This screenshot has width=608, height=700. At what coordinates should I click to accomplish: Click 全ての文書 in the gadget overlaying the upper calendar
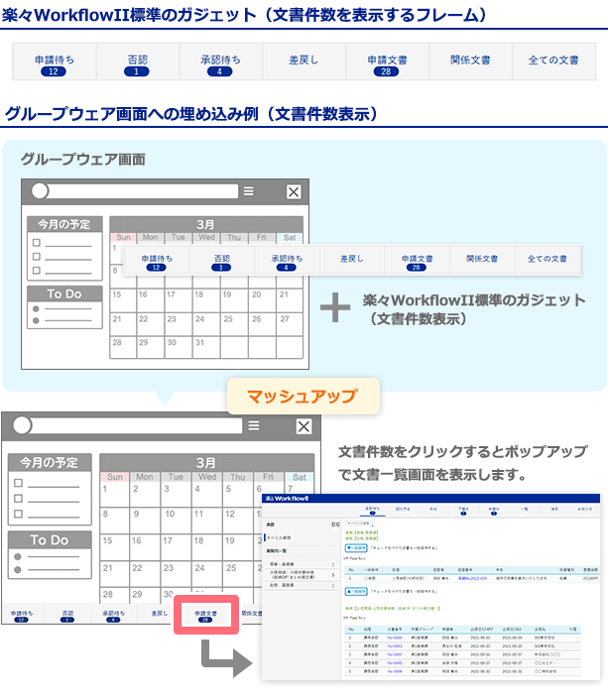(547, 260)
